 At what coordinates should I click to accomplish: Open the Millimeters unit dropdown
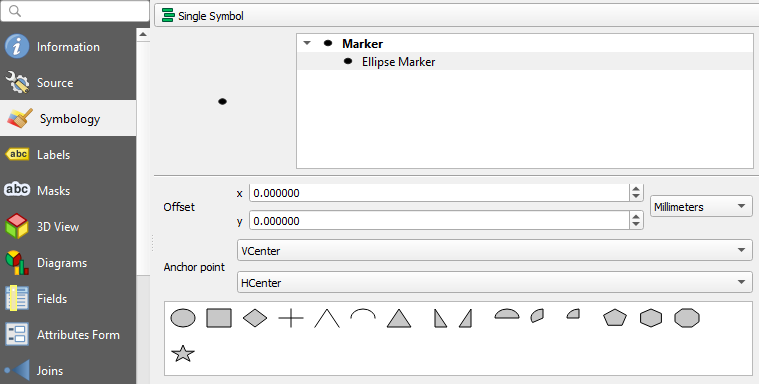click(x=701, y=207)
